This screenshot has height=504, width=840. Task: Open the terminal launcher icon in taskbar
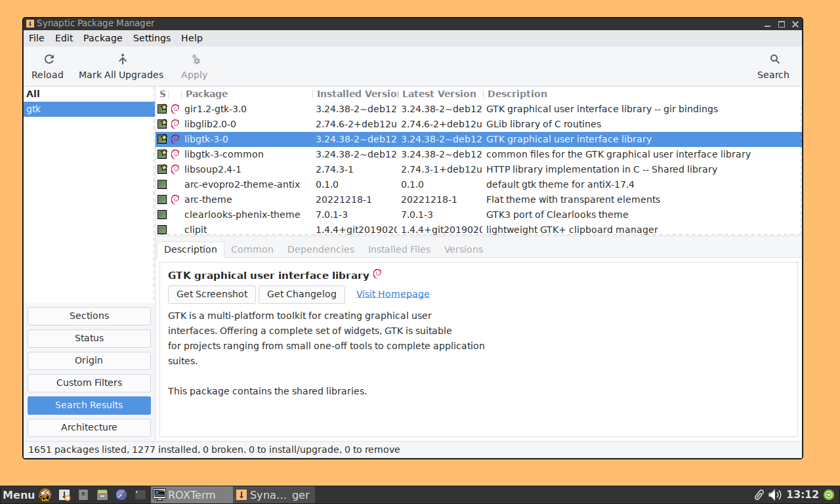point(140,495)
